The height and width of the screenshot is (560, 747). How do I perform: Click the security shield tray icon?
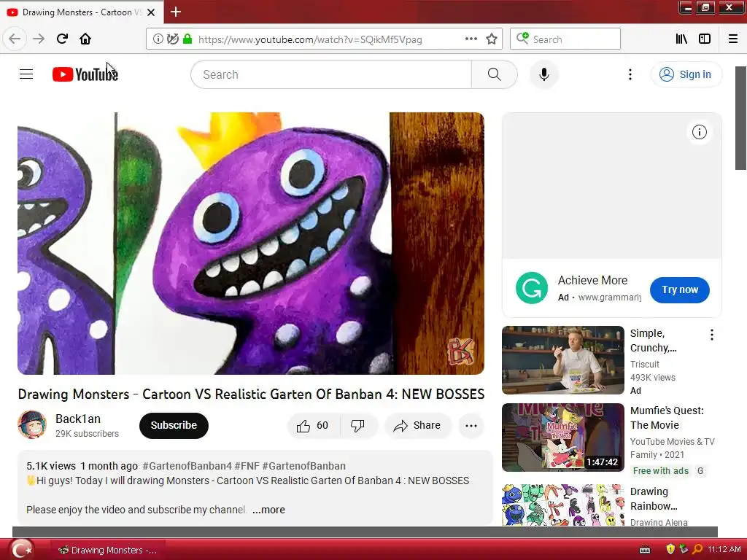coord(670,550)
